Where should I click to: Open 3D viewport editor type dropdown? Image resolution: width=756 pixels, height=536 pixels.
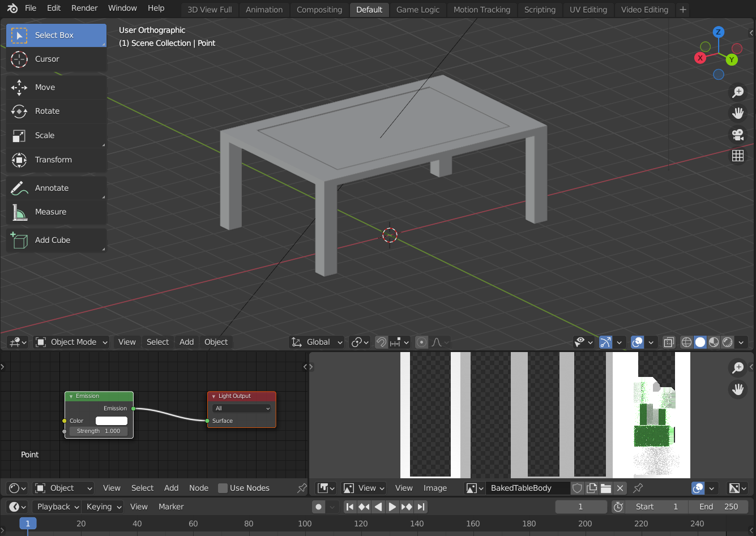(18, 342)
